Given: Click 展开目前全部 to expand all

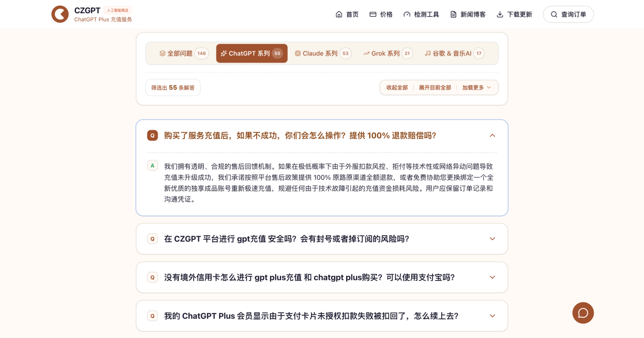Looking at the screenshot, I should click(x=435, y=88).
